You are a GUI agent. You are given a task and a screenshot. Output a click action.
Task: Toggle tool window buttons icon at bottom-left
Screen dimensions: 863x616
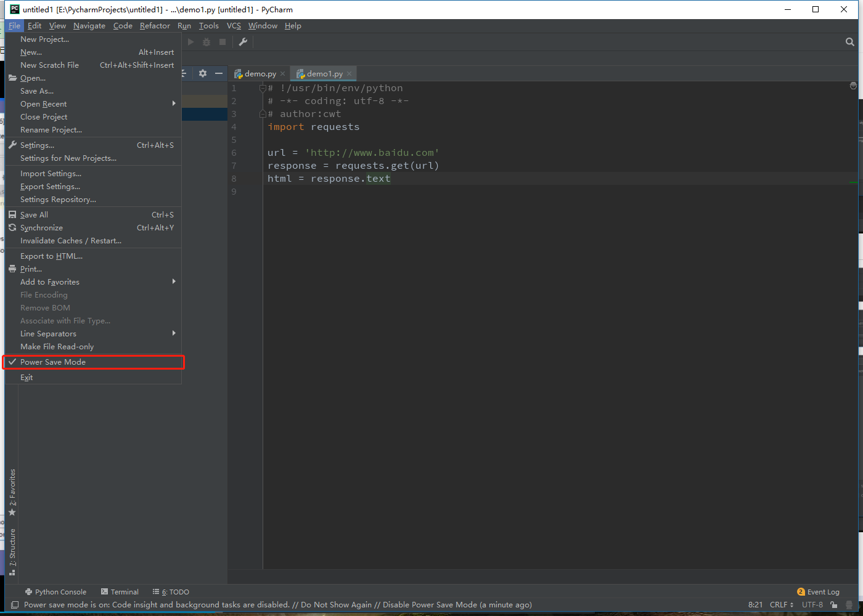pyautogui.click(x=15, y=605)
